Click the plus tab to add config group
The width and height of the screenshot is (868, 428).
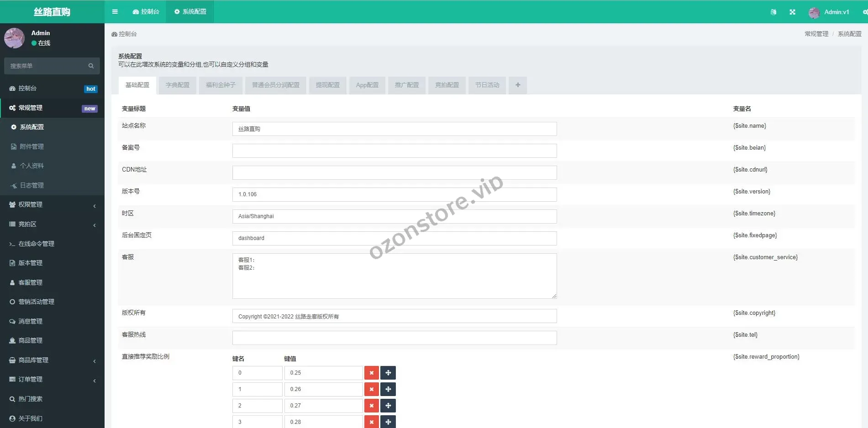coord(517,85)
